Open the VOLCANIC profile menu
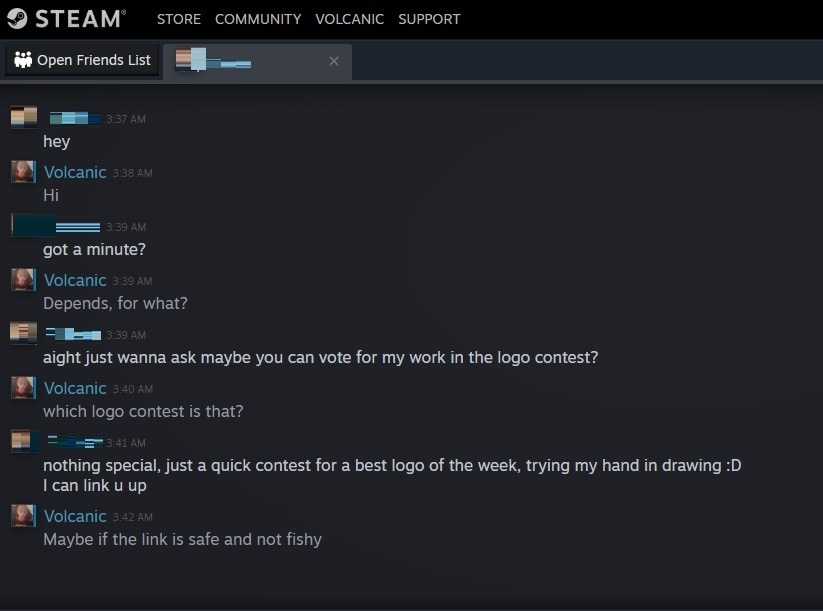823x611 pixels. (x=349, y=19)
